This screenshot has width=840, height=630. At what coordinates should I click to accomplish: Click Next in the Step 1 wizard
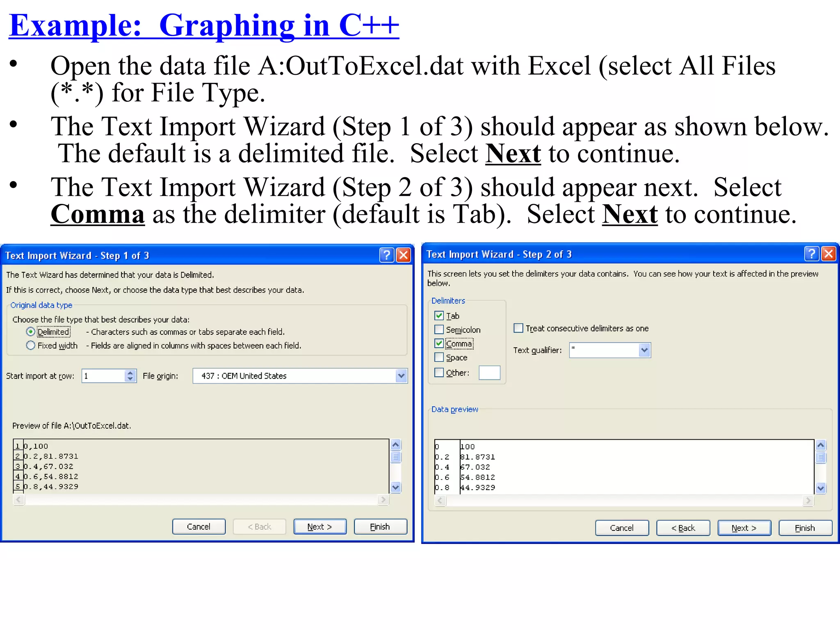point(320,527)
